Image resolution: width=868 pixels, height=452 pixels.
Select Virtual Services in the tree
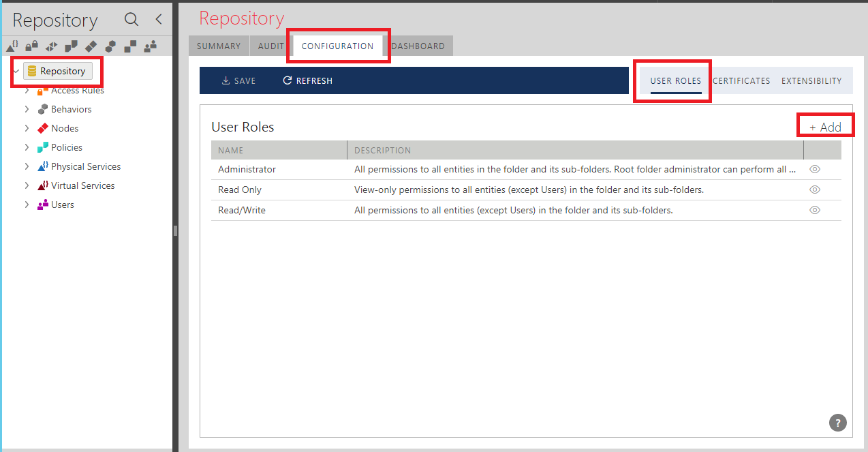point(82,185)
